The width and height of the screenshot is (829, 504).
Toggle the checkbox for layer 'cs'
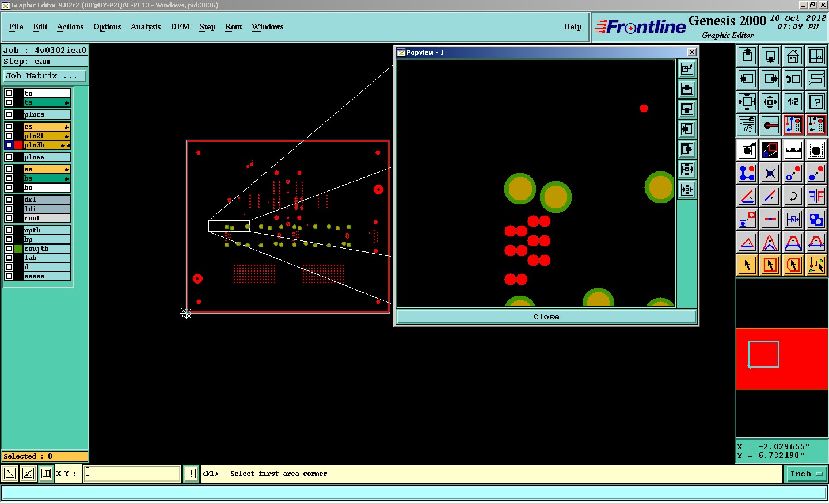(9, 127)
